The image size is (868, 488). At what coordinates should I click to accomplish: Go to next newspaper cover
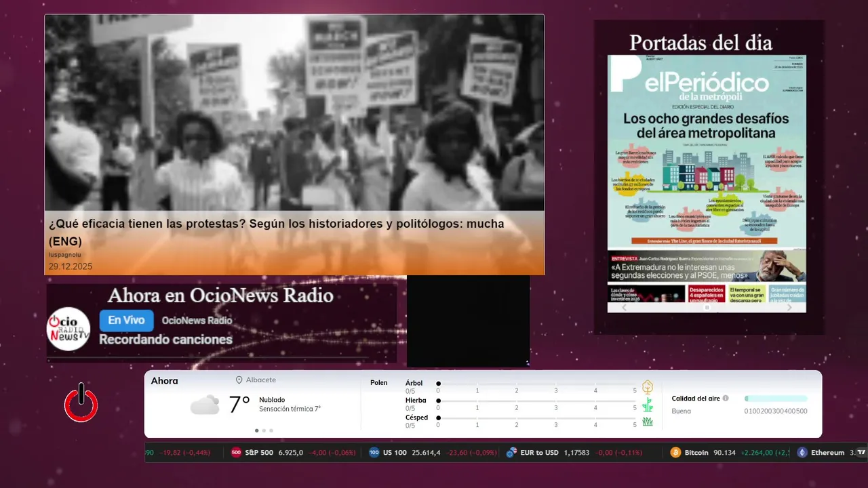click(789, 307)
